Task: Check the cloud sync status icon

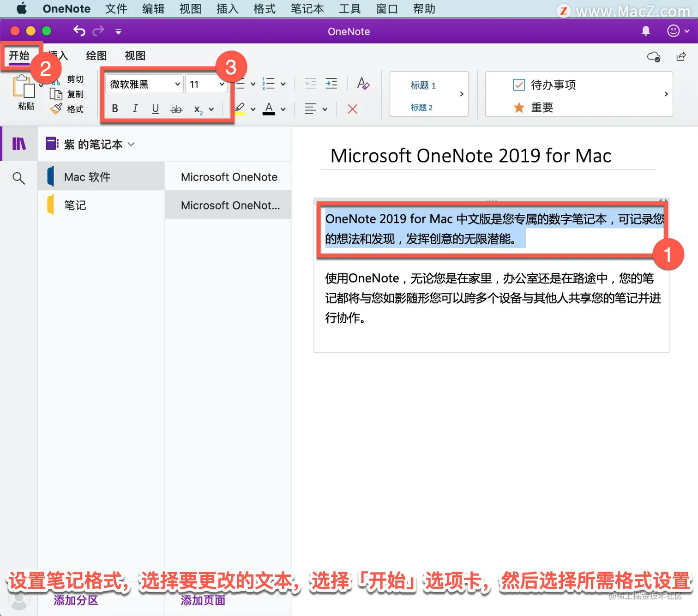Action: 654,56
